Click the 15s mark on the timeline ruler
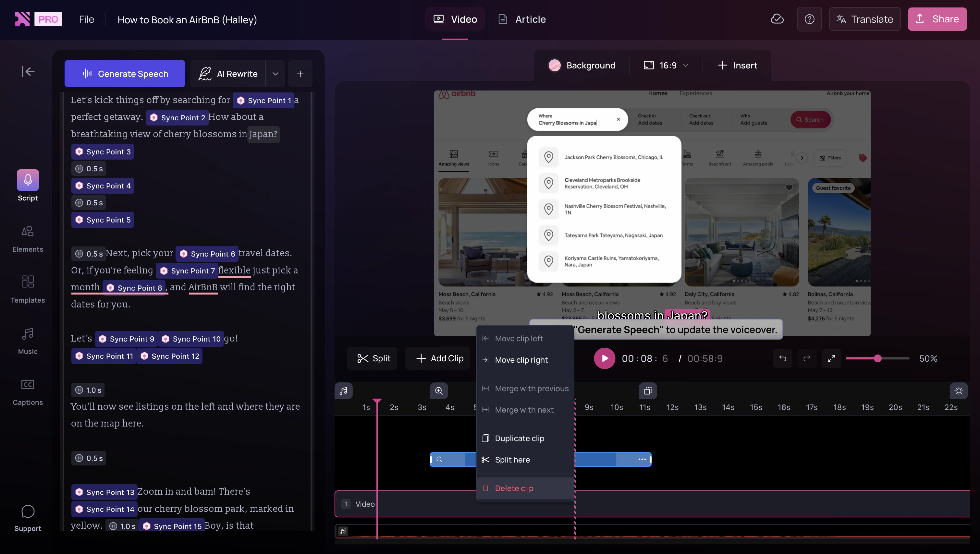The image size is (980, 554). pos(756,407)
